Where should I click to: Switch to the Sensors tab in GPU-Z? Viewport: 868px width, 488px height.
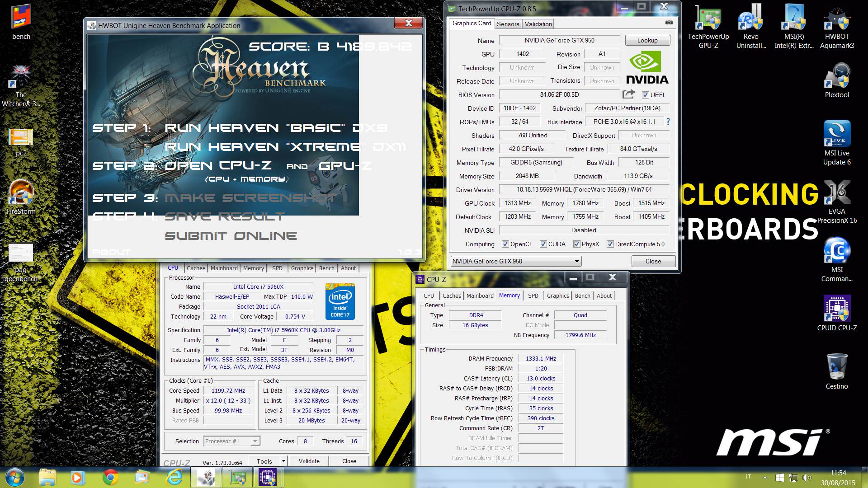[508, 24]
